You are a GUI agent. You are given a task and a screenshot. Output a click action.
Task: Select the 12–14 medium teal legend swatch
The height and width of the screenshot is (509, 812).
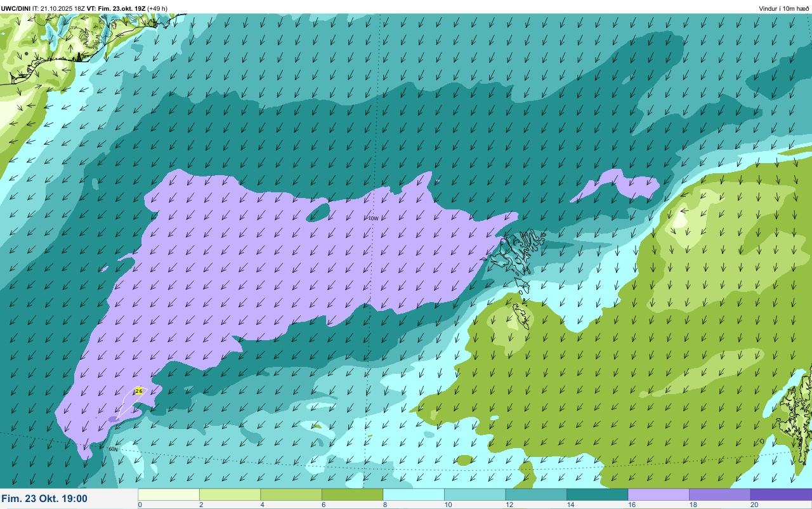point(536,494)
